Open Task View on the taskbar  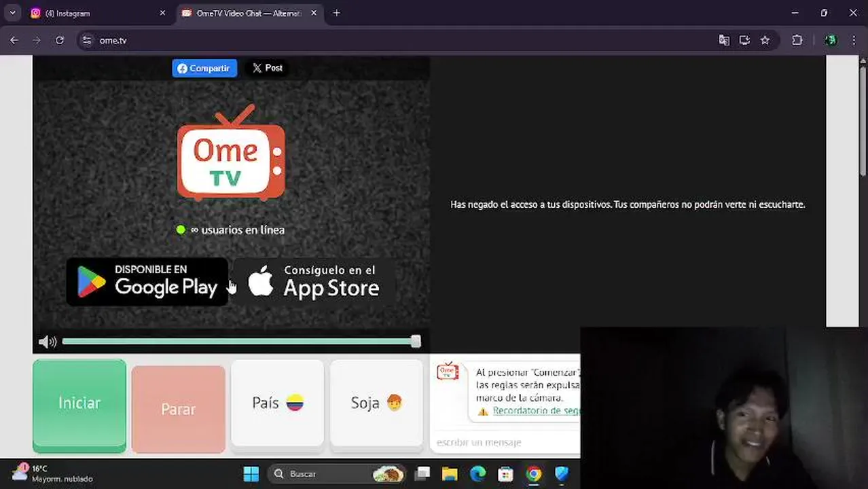[x=422, y=474]
